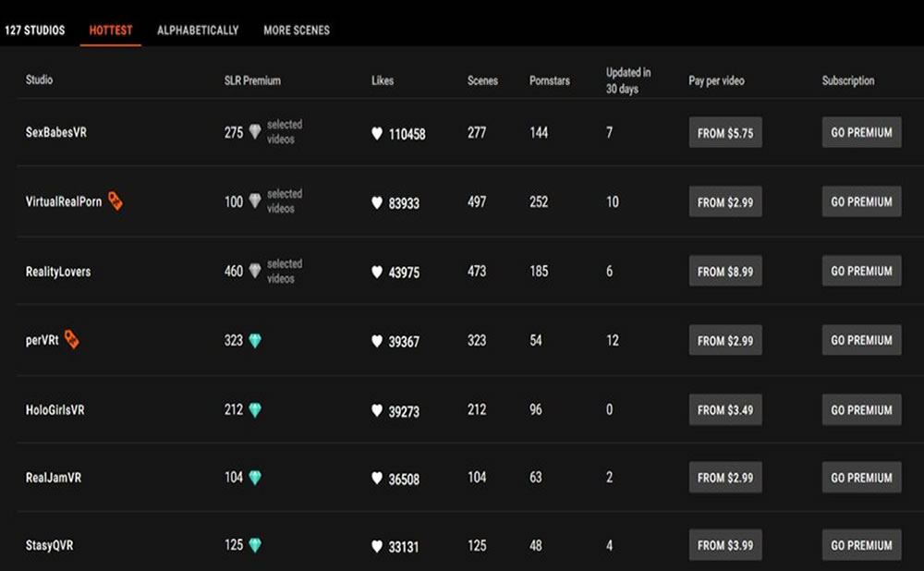924x571 pixels.
Task: Click the heart icon in the RealJamVR row
Action: pyautogui.click(x=377, y=479)
